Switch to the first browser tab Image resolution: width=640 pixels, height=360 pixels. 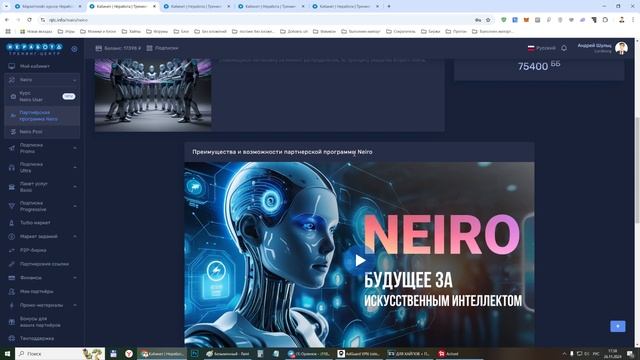click(x=47, y=7)
